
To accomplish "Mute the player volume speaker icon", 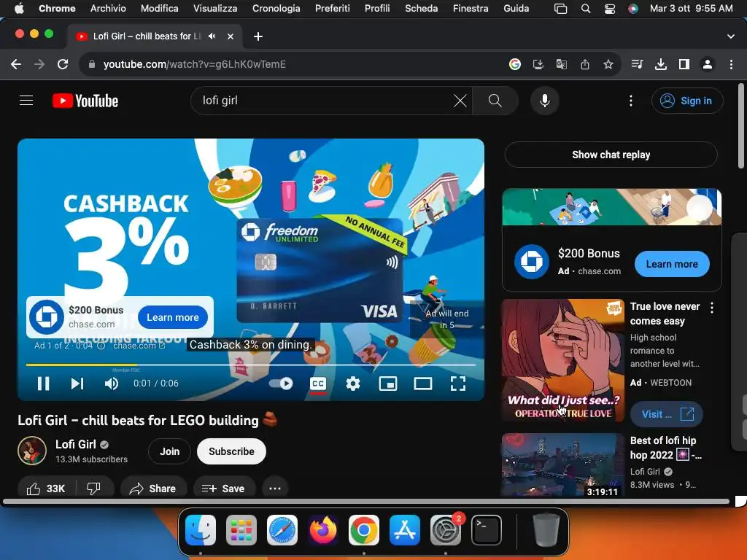I will coord(111,384).
